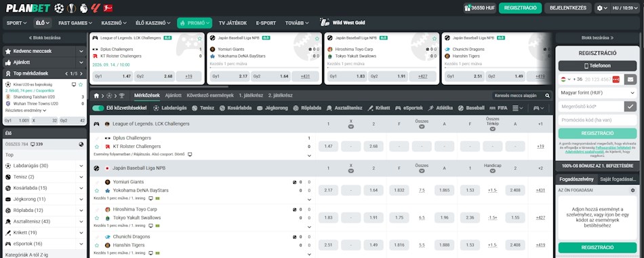Favorite the Hiroshima Toyo Carp top card
The width and height of the screenshot is (644, 258).
[x=435, y=38]
